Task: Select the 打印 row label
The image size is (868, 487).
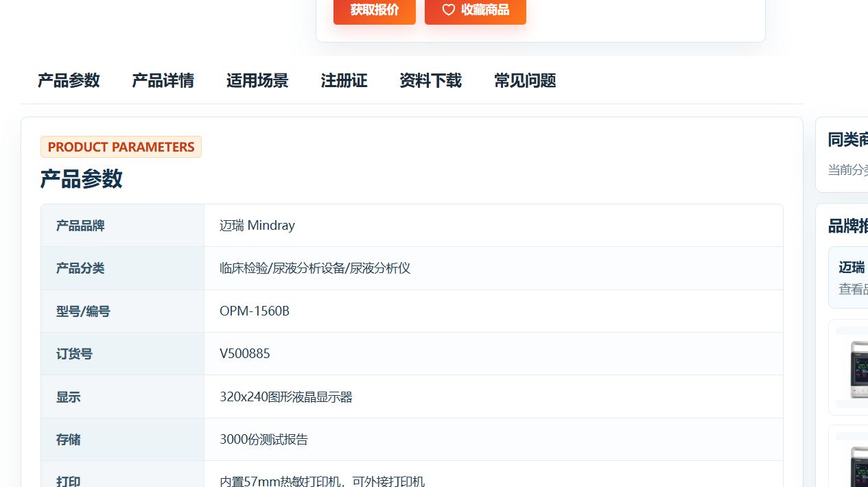Action: (x=69, y=482)
